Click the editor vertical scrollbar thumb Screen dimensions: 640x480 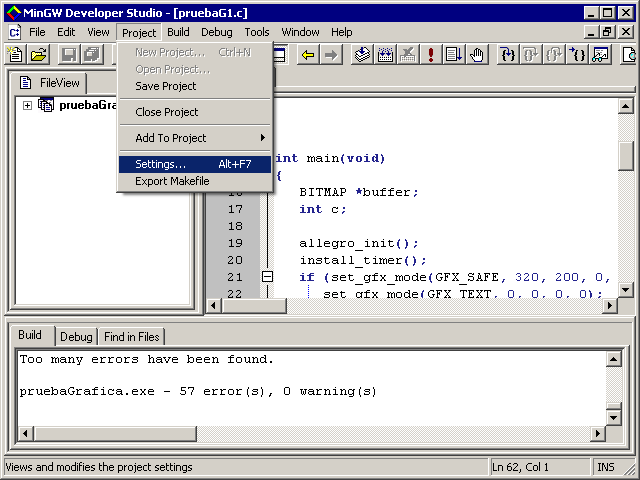[x=625, y=156]
